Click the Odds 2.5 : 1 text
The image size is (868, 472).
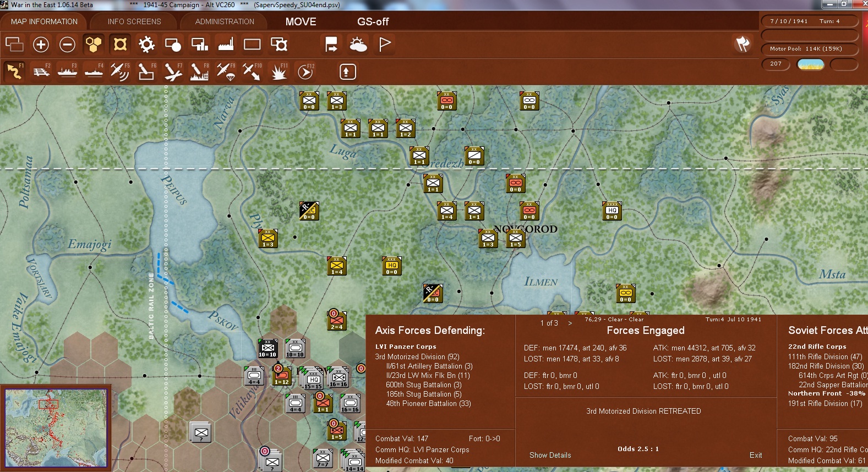tap(638, 449)
